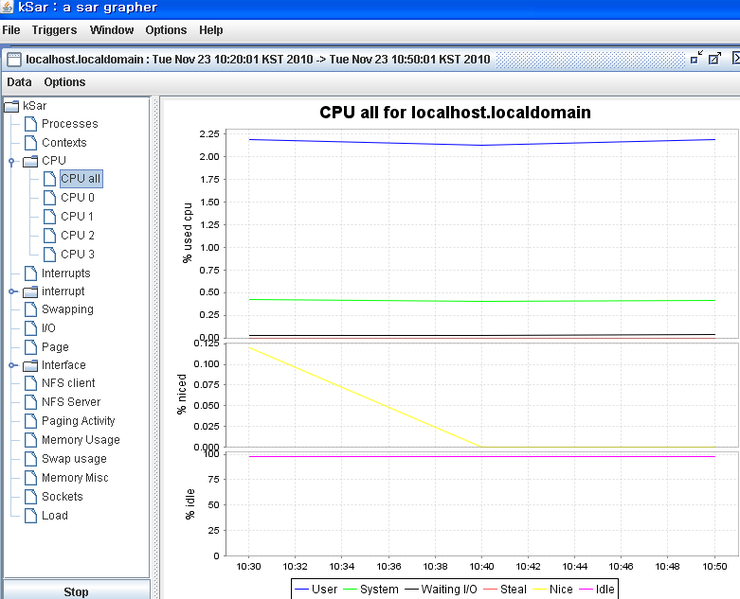Click the I/O document icon
The image size is (740, 599).
click(x=31, y=328)
